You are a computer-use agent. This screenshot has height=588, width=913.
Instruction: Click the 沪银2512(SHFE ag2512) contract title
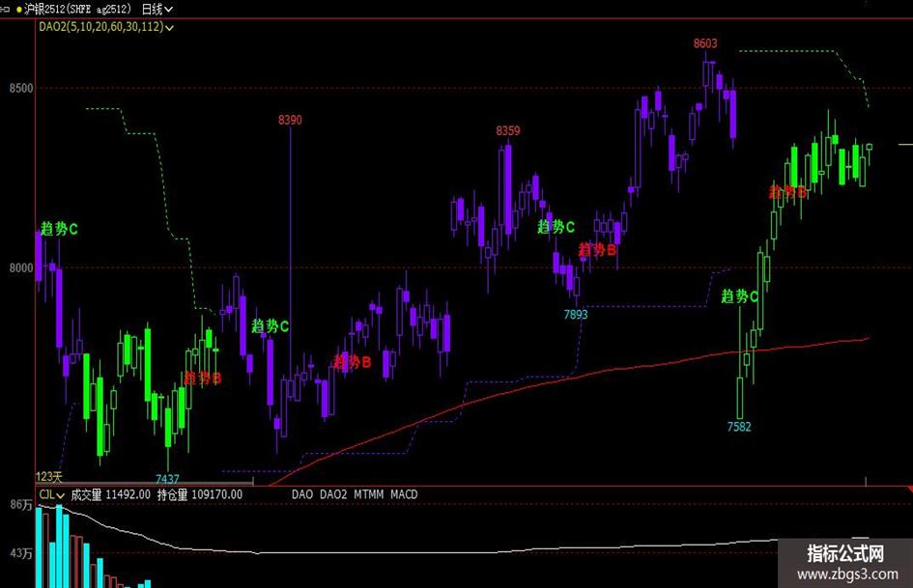tap(77, 10)
